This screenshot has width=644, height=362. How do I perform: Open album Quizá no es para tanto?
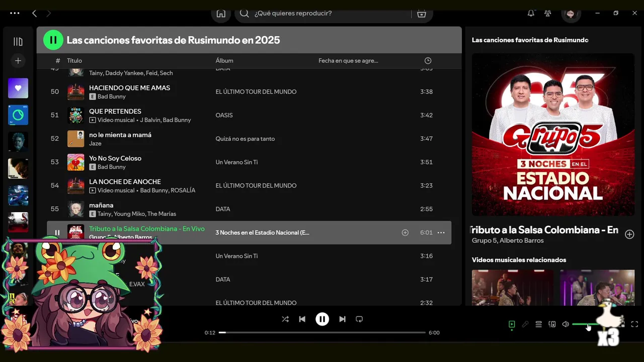pos(245,139)
